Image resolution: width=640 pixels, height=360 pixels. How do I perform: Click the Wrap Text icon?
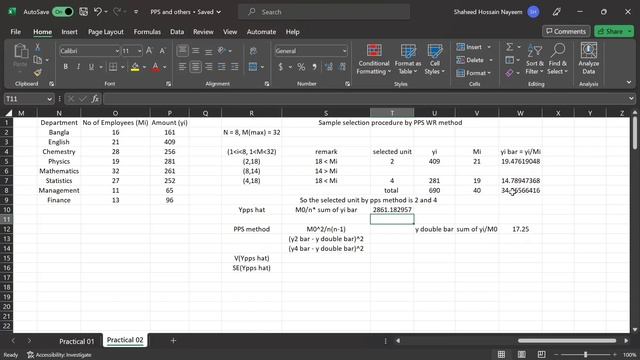[x=253, y=51]
